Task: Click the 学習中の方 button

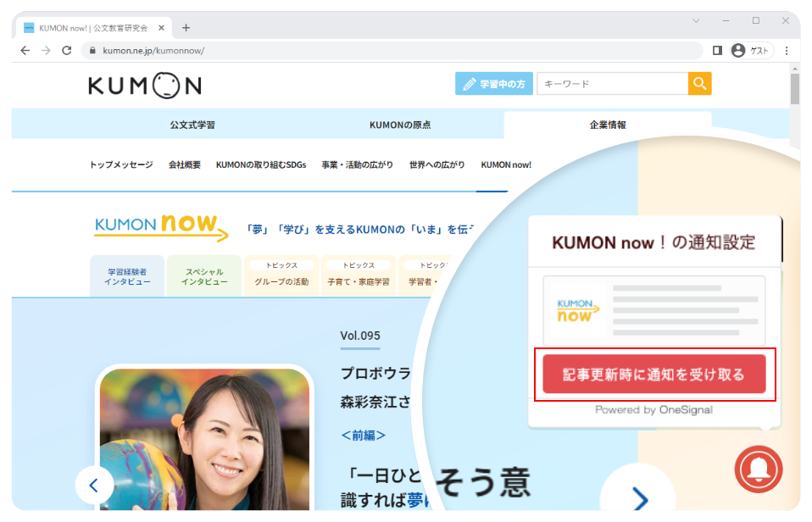Action: pos(494,83)
